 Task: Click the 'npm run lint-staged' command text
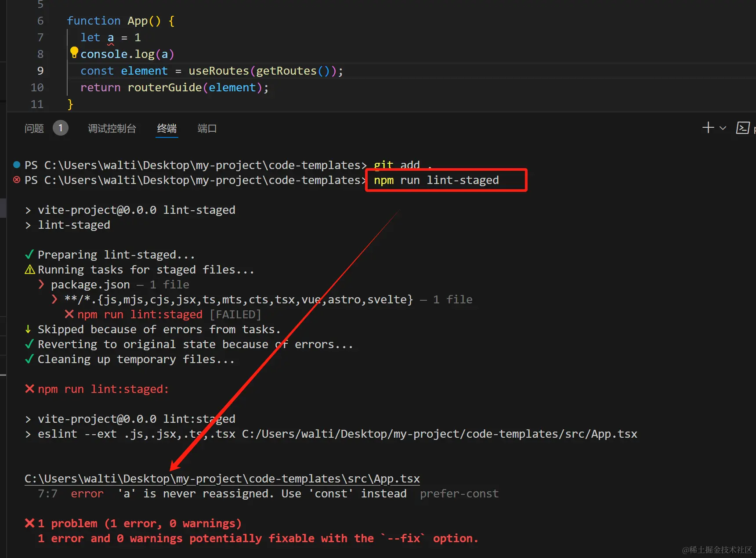pyautogui.click(x=436, y=180)
